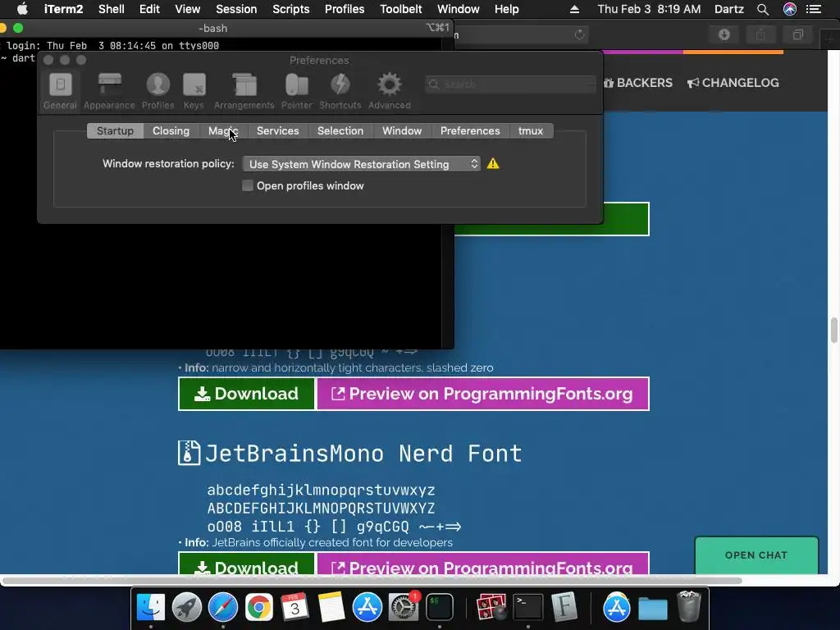Open the Shortcuts preferences pane
Screen dimensions: 840x630
[340, 91]
